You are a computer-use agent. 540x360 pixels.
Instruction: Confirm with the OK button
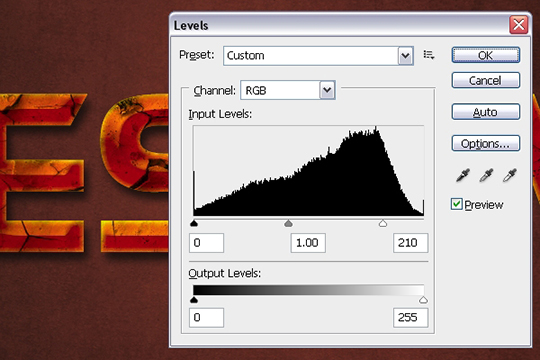[x=486, y=55]
